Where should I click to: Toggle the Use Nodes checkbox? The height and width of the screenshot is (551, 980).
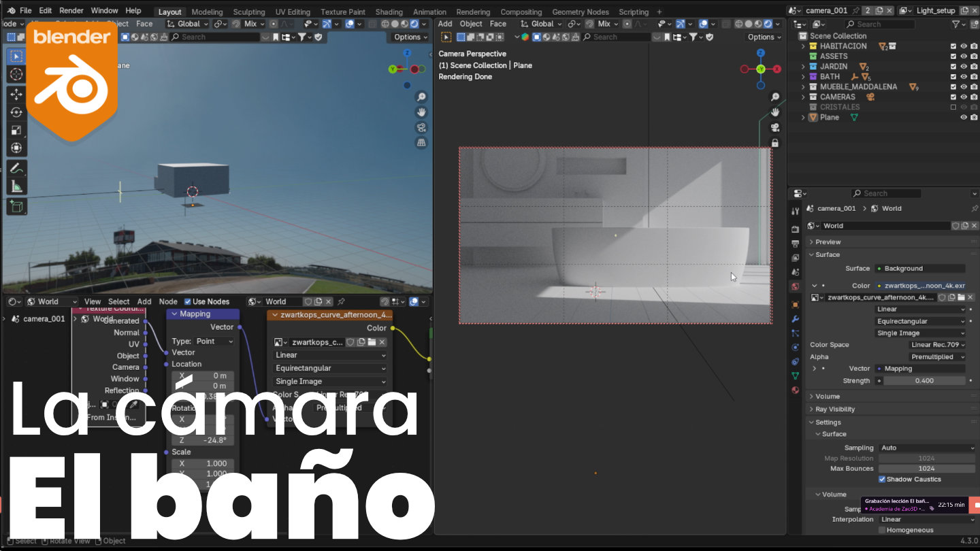point(188,302)
